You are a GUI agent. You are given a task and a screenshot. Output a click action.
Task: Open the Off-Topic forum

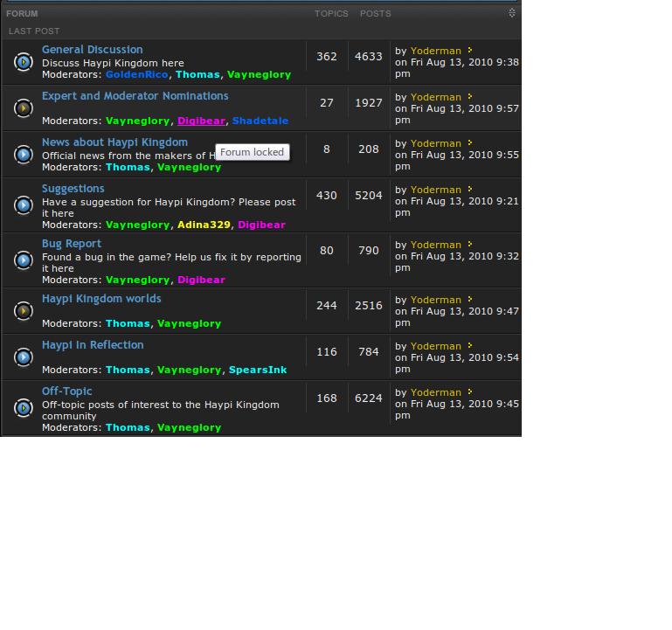[67, 391]
